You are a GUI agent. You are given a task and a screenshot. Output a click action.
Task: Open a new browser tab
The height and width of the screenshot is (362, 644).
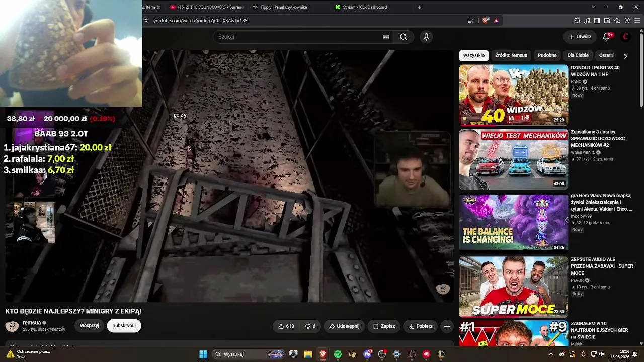tap(419, 7)
